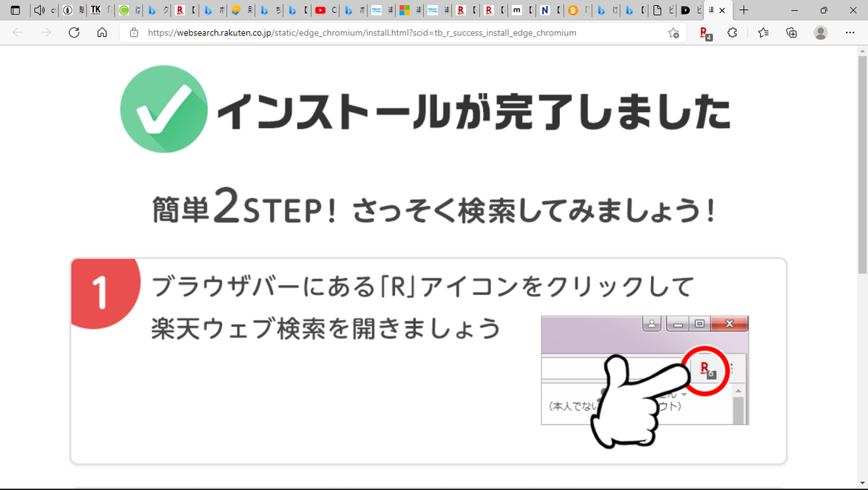This screenshot has height=490, width=868.
Task: Open Settings and more ellipsis menu
Action: click(x=849, y=33)
